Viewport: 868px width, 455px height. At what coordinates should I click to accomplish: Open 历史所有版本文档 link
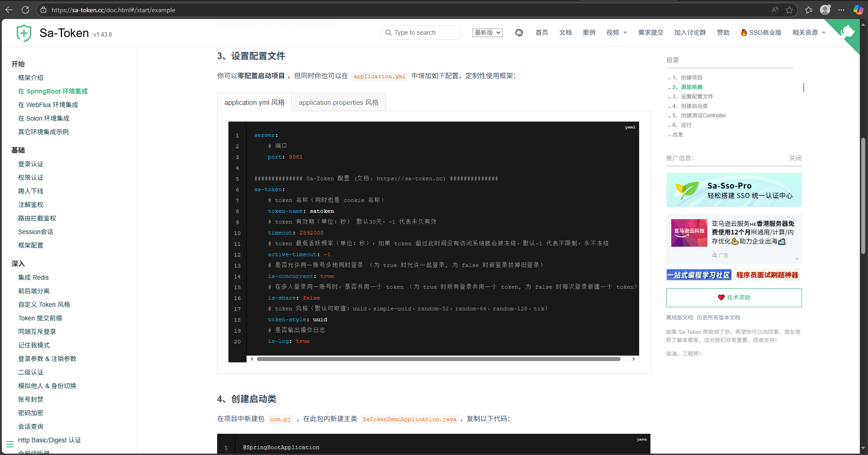(718, 318)
